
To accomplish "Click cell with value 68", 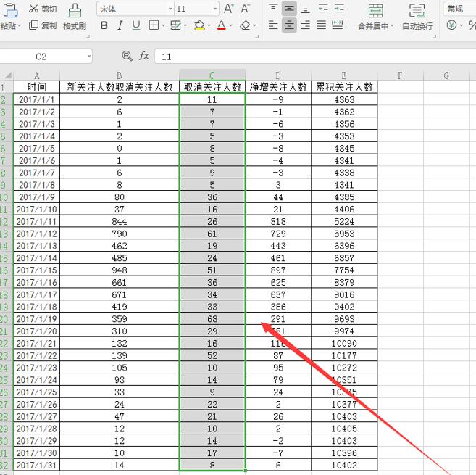I will click(x=212, y=319).
